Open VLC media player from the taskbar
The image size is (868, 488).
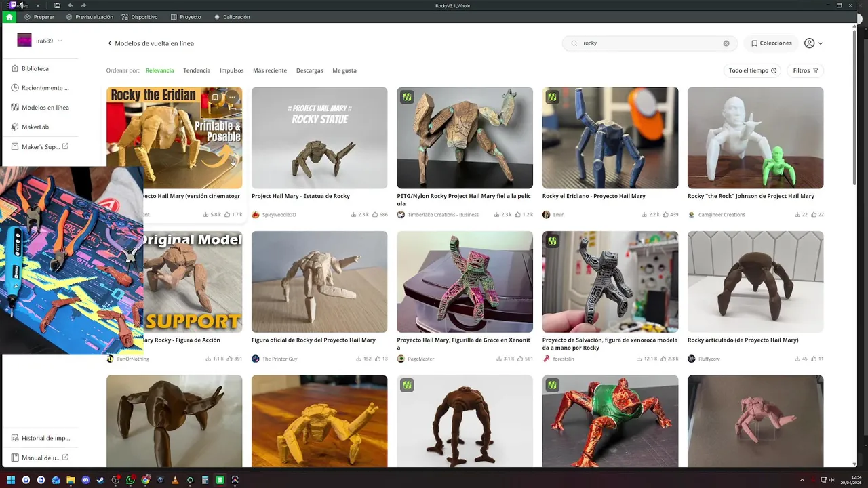(x=175, y=480)
